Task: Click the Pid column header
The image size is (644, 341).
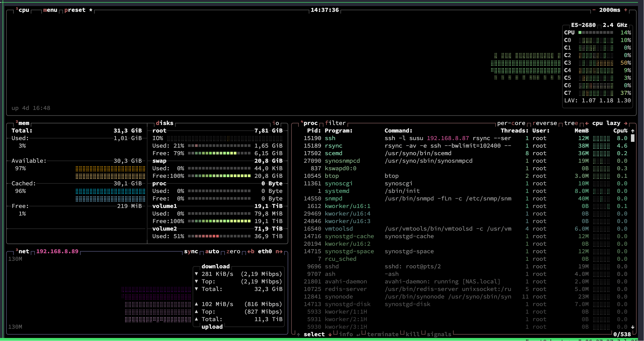Action: 314,131
